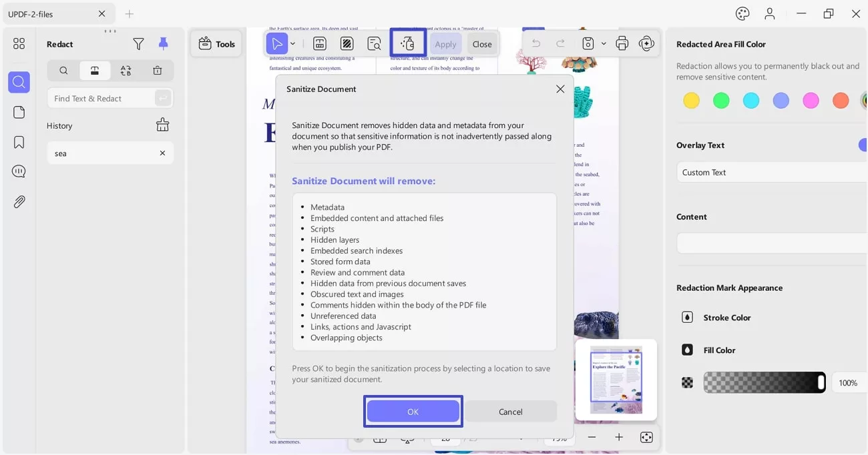Expand the select tool dropdown arrow
The image size is (868, 455).
tap(292, 43)
